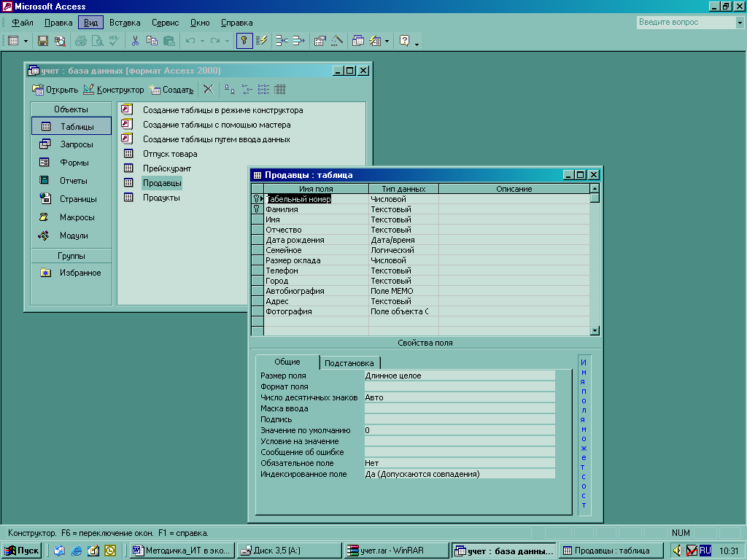
Task: Open the Indexes toolbar icon
Action: (262, 41)
